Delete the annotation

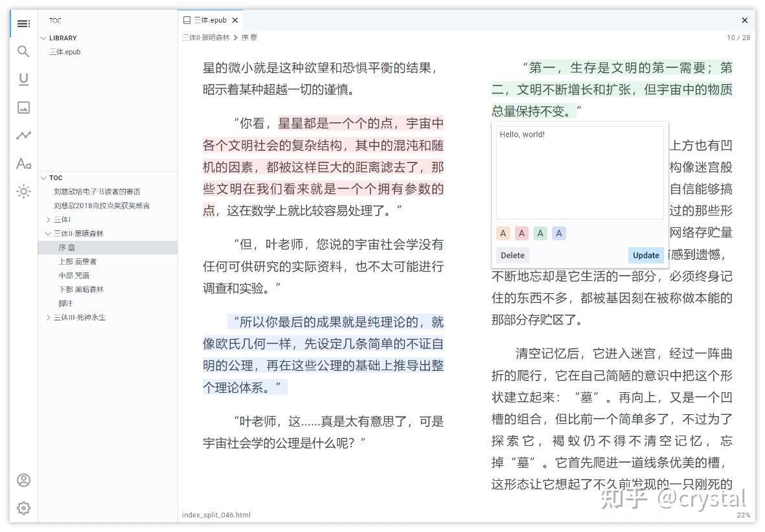[x=512, y=255]
